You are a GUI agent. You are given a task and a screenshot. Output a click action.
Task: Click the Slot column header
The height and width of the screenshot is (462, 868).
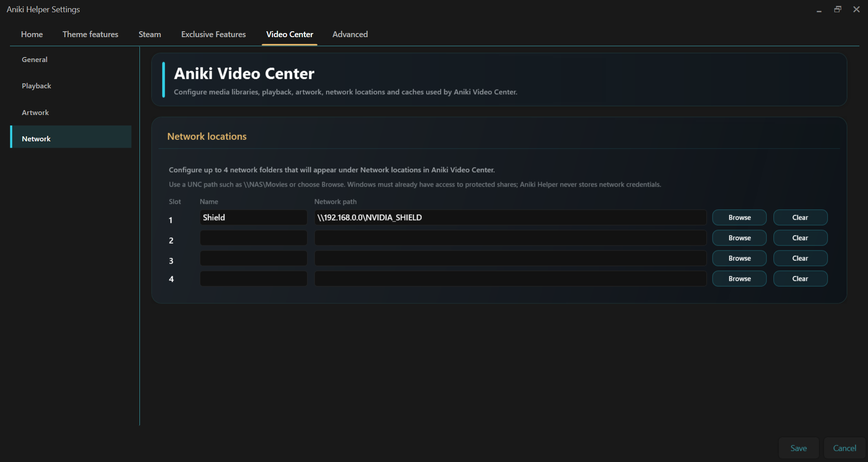tap(175, 202)
